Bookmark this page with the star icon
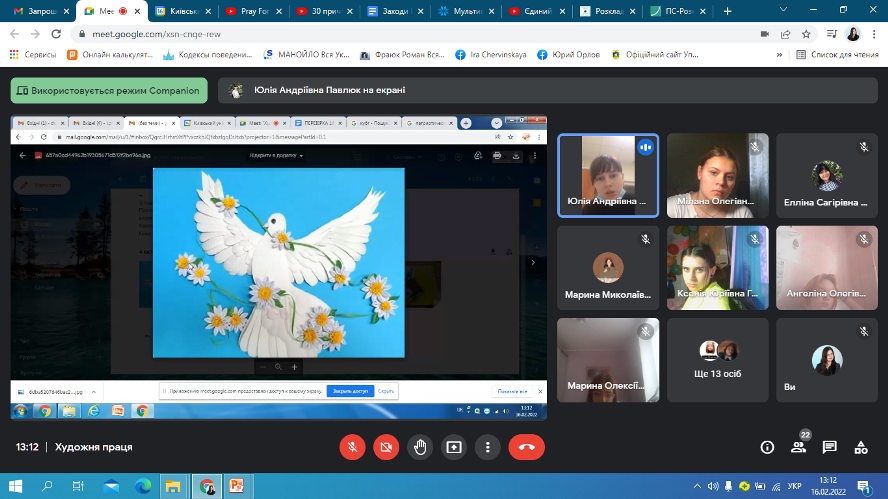Viewport: 888px width, 499px height. (x=806, y=34)
